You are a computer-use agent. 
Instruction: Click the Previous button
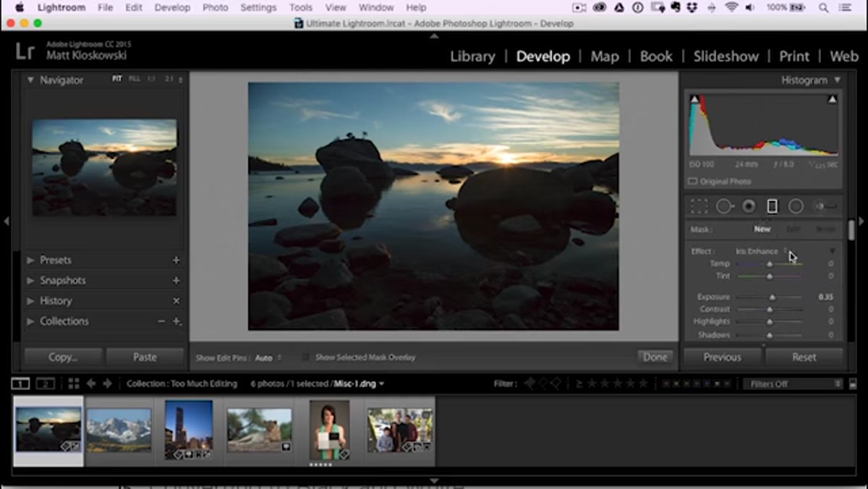[723, 357]
